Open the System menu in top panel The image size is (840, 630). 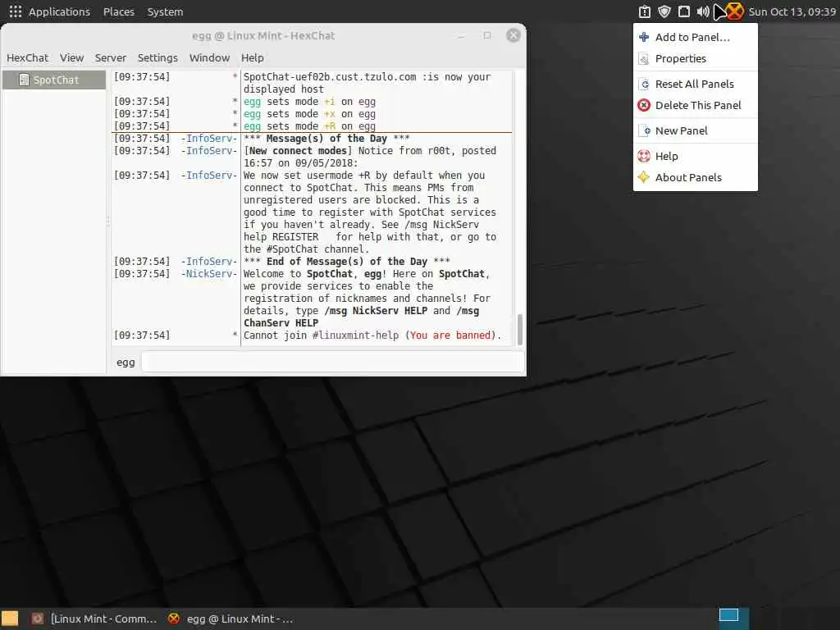click(x=165, y=11)
